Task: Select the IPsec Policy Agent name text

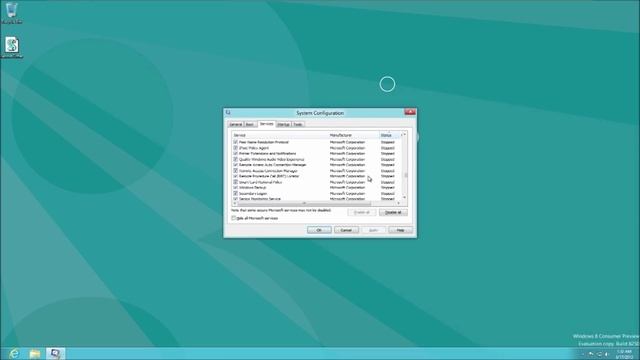Action: pyautogui.click(x=254, y=148)
